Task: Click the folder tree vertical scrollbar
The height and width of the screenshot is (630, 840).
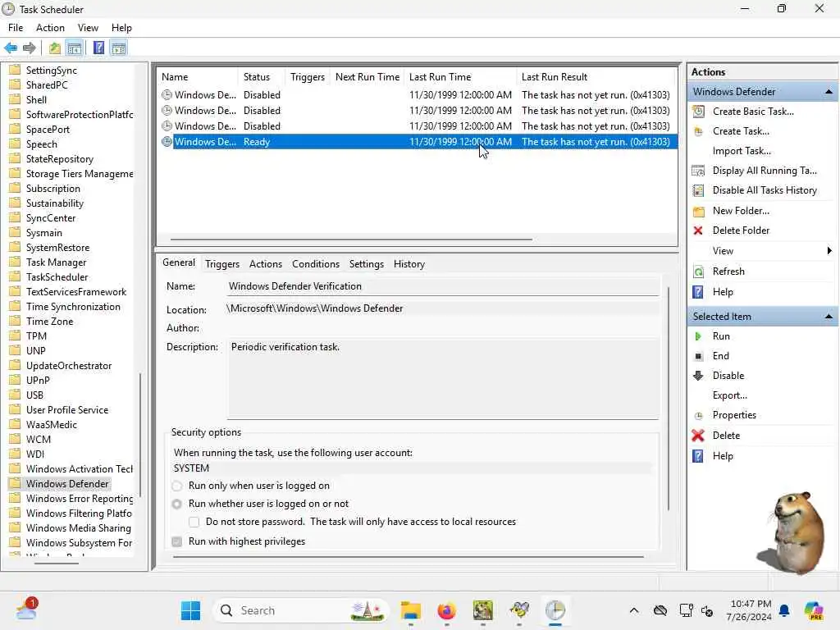Action: [x=140, y=435]
